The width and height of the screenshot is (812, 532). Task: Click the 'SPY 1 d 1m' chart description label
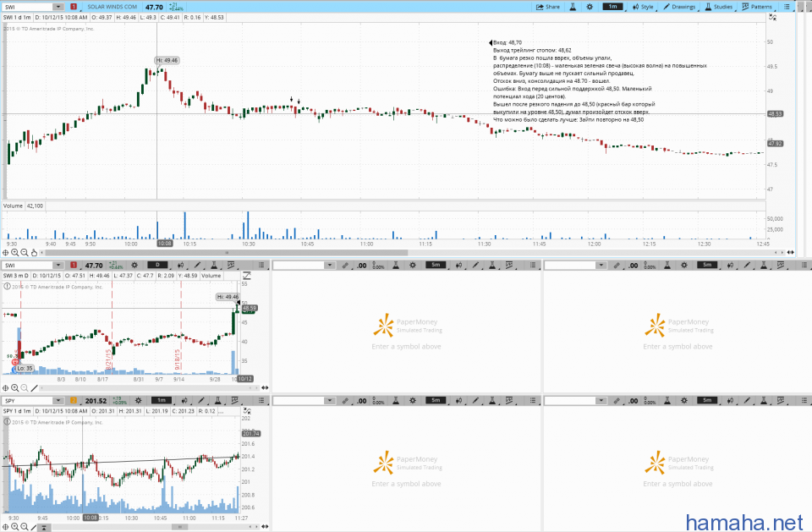pyautogui.click(x=17, y=411)
